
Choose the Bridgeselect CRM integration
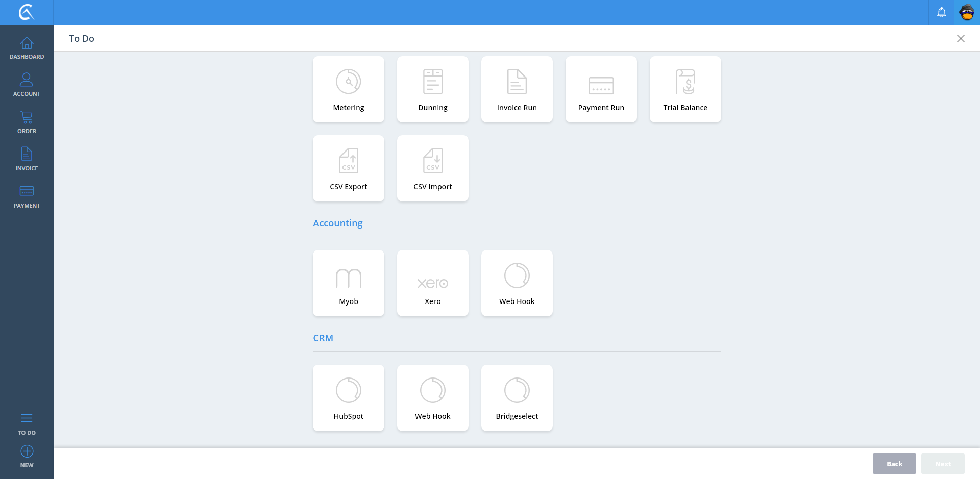(517, 398)
